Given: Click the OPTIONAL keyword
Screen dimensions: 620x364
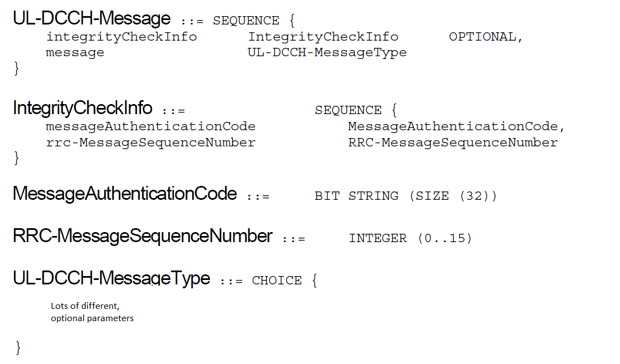Looking at the screenshot, I should click(486, 37).
